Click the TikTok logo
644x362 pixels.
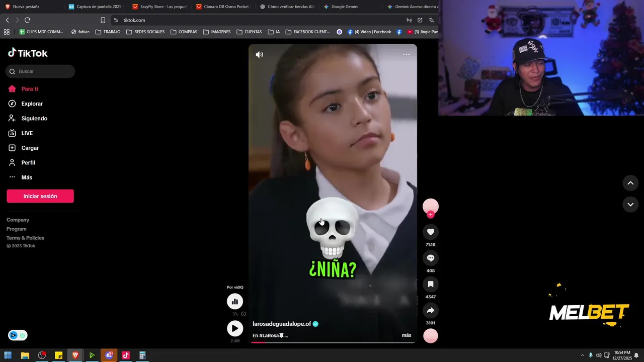coord(28,53)
